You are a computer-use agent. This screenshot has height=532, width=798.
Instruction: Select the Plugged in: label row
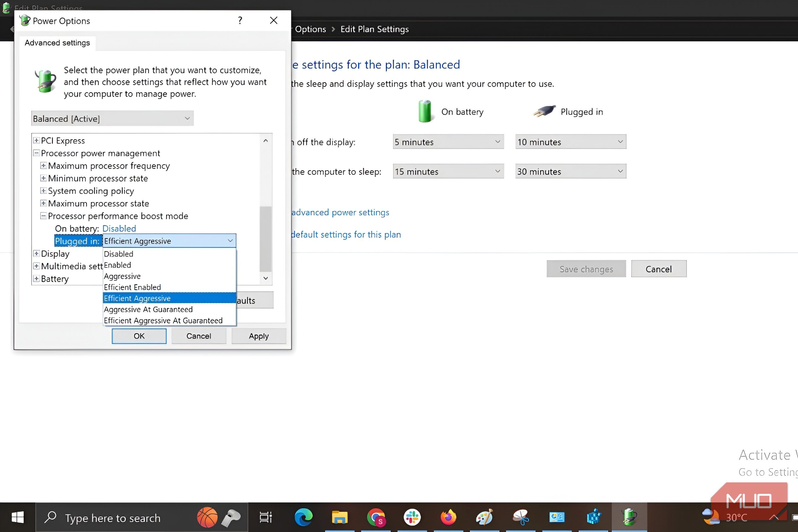pos(78,241)
